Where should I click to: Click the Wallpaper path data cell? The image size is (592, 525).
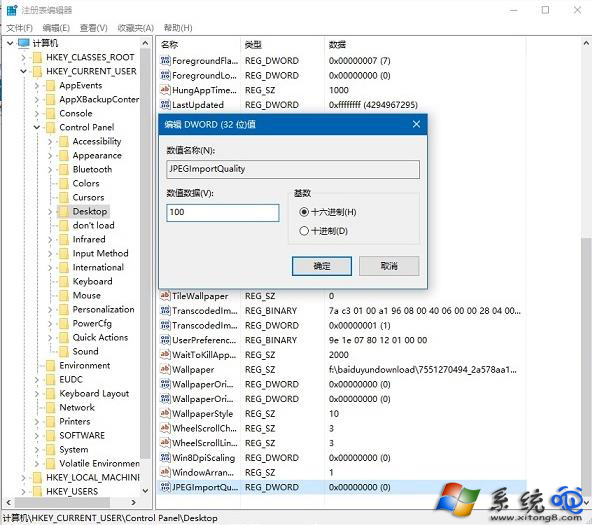422,370
